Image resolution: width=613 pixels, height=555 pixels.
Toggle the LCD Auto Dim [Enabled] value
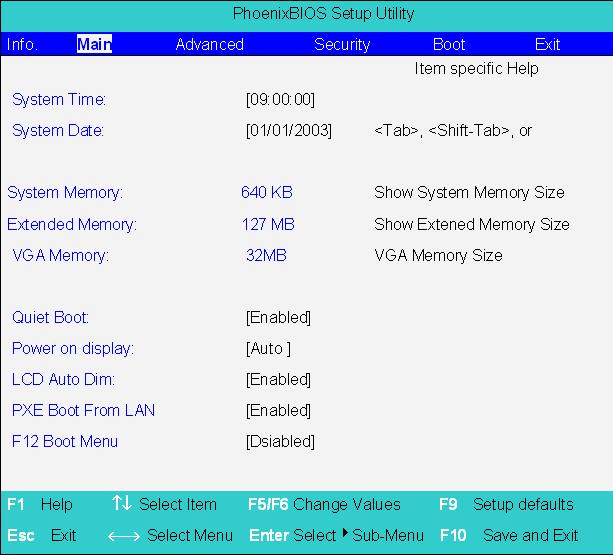278,379
